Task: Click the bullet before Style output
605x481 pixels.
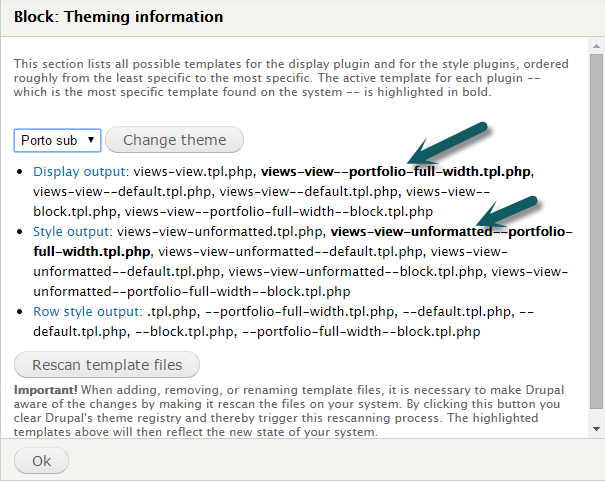Action: [x=21, y=232]
